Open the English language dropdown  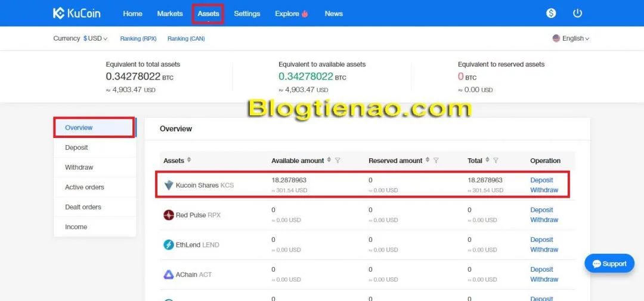(x=571, y=38)
